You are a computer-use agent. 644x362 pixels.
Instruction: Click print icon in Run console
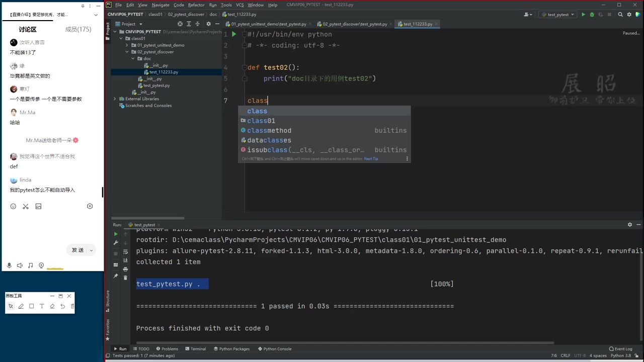coord(125,269)
